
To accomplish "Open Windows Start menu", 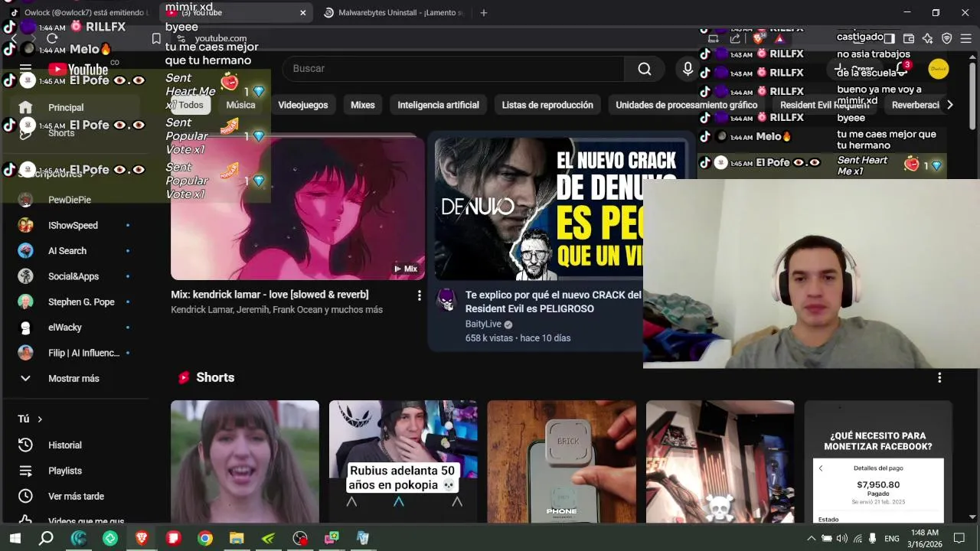I will point(15,538).
